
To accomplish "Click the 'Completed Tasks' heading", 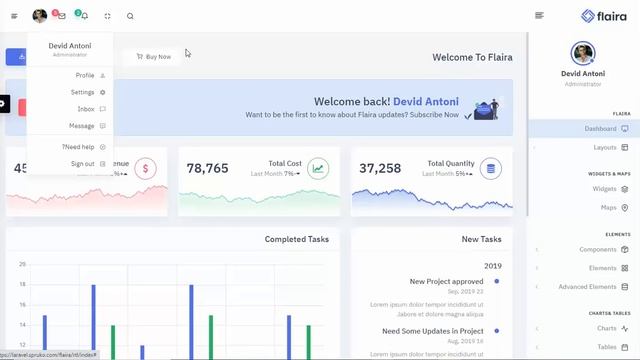I will [297, 239].
